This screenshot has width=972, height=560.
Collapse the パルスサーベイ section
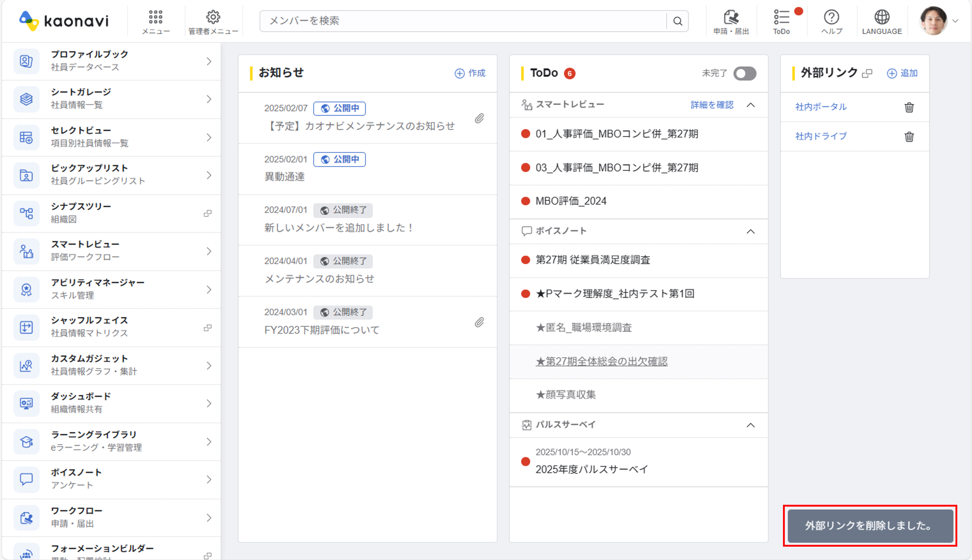750,425
